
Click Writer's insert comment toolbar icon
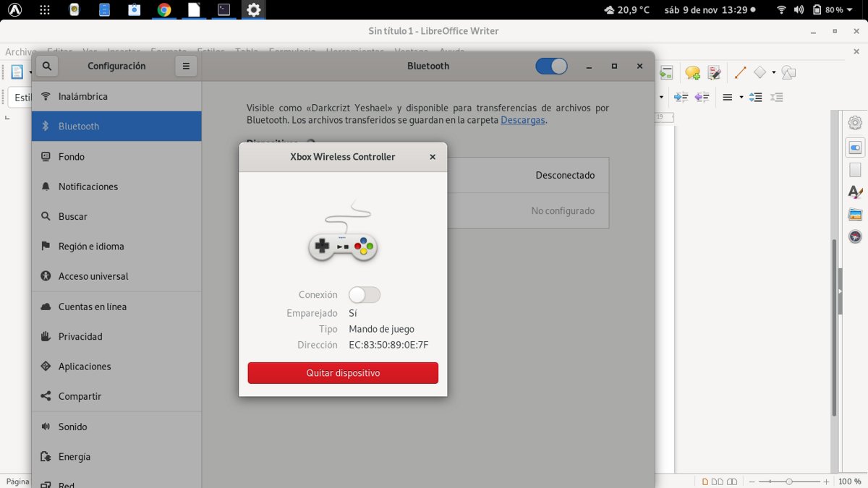click(x=693, y=73)
